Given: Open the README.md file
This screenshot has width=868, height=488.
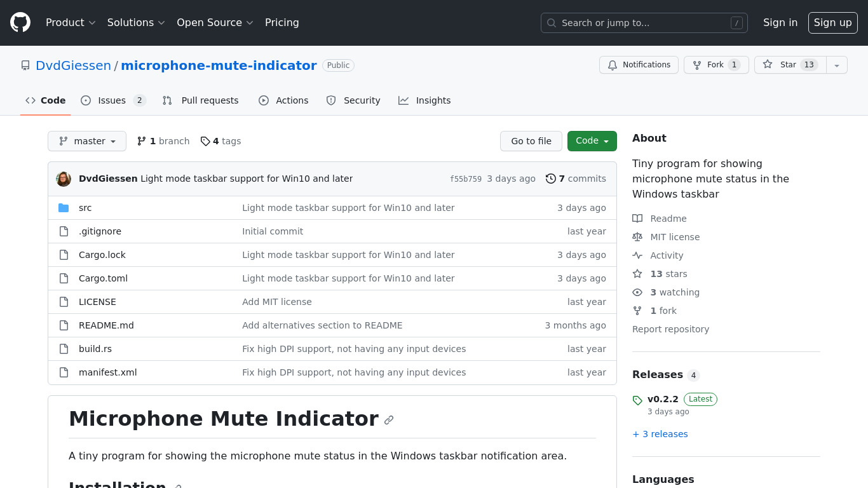Looking at the screenshot, I should coord(106,325).
